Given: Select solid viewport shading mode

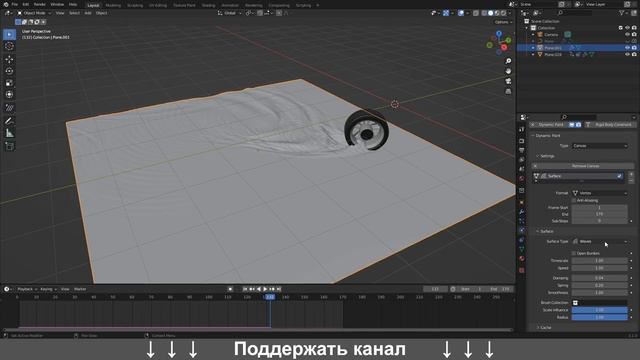Looking at the screenshot, I should click(491, 13).
